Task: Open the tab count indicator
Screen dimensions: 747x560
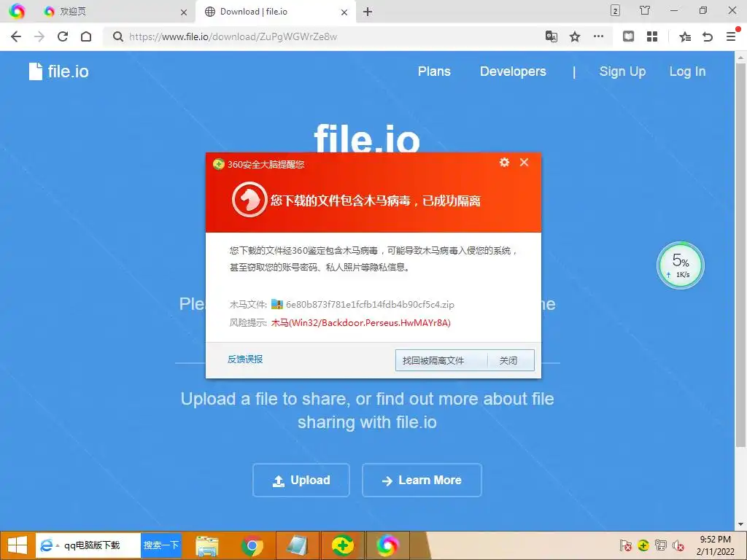Action: [x=615, y=10]
